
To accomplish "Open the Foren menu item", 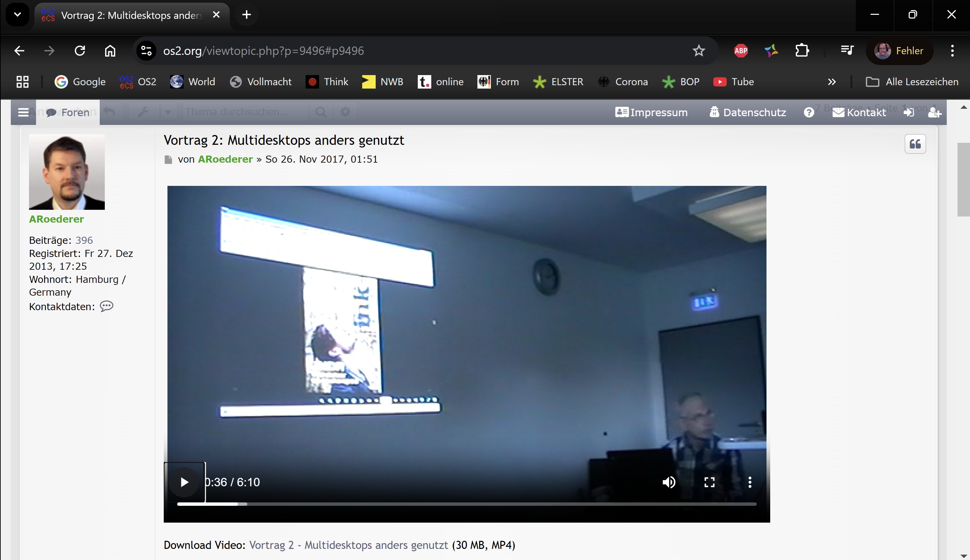I will point(68,112).
